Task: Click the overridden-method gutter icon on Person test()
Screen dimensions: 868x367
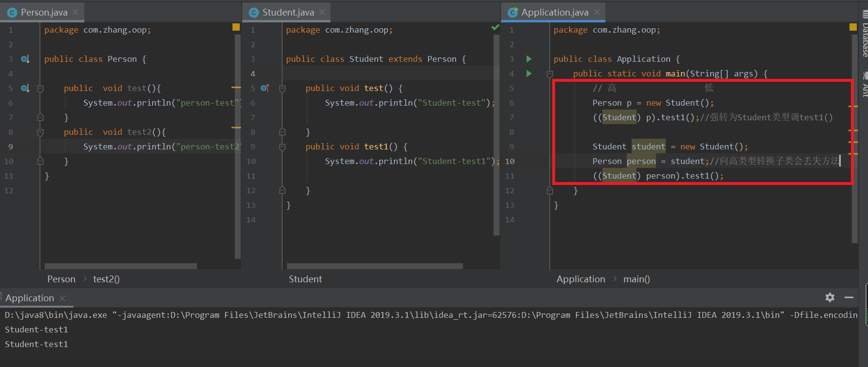Action: tap(25, 88)
